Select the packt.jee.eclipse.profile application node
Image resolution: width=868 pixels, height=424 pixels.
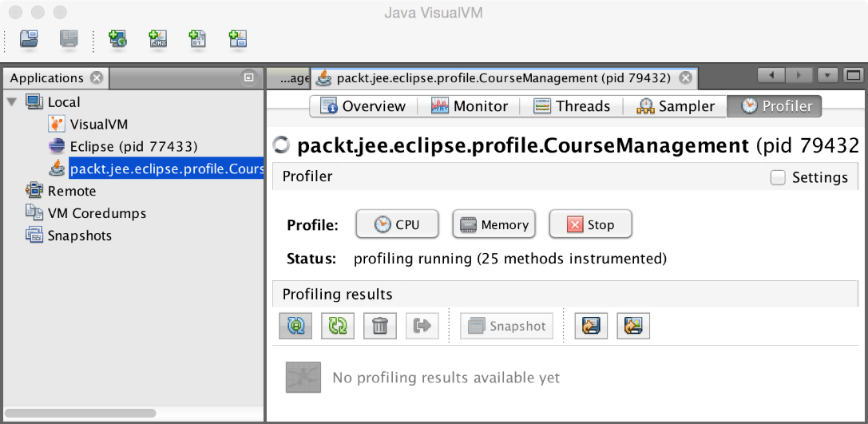[x=166, y=168]
